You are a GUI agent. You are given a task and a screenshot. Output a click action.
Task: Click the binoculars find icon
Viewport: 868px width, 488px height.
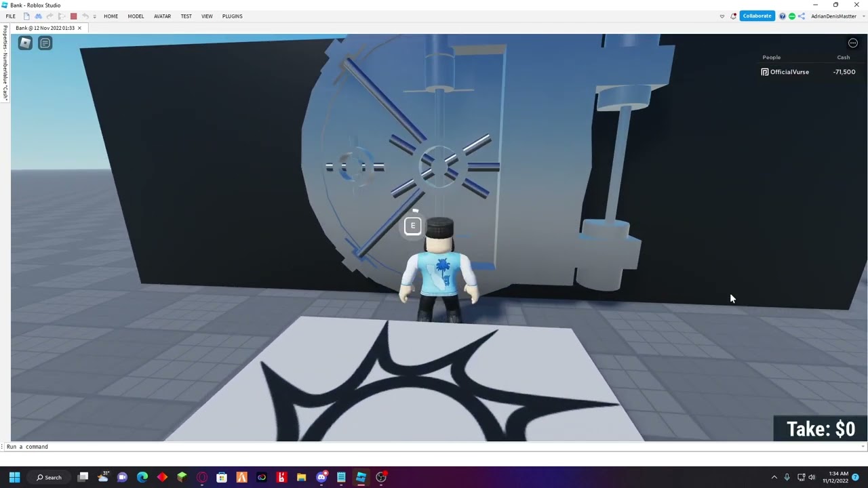pyautogui.click(x=38, y=16)
